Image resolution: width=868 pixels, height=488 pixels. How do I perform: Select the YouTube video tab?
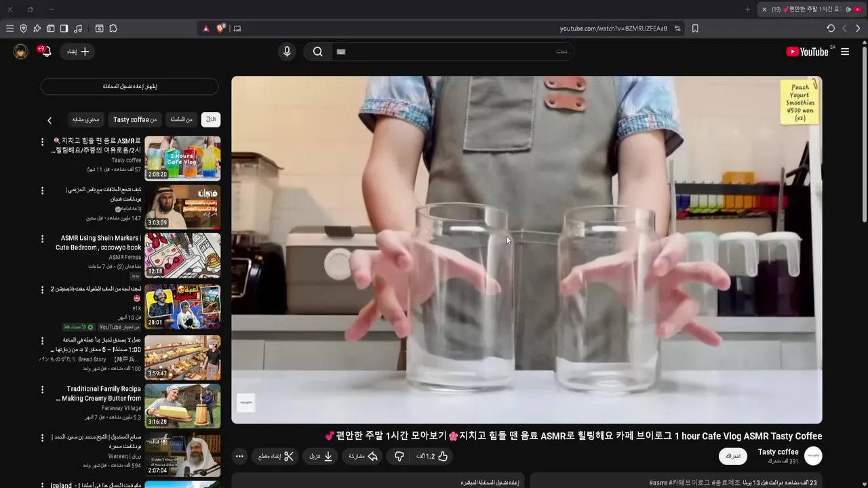click(x=812, y=9)
